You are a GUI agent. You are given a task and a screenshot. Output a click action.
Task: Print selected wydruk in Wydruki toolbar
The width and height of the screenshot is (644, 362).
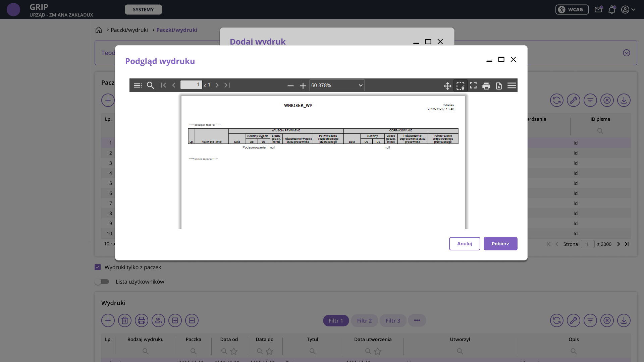tap(142, 320)
